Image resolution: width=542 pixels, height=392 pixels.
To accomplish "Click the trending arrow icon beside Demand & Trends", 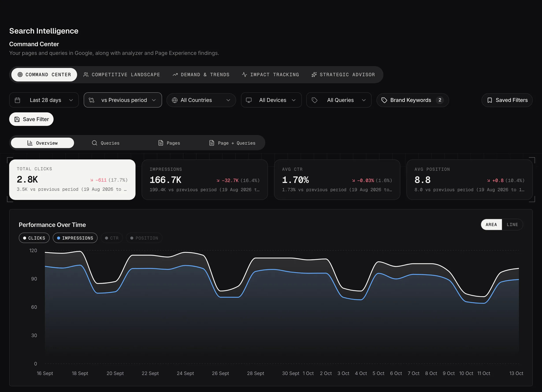I will [175, 74].
